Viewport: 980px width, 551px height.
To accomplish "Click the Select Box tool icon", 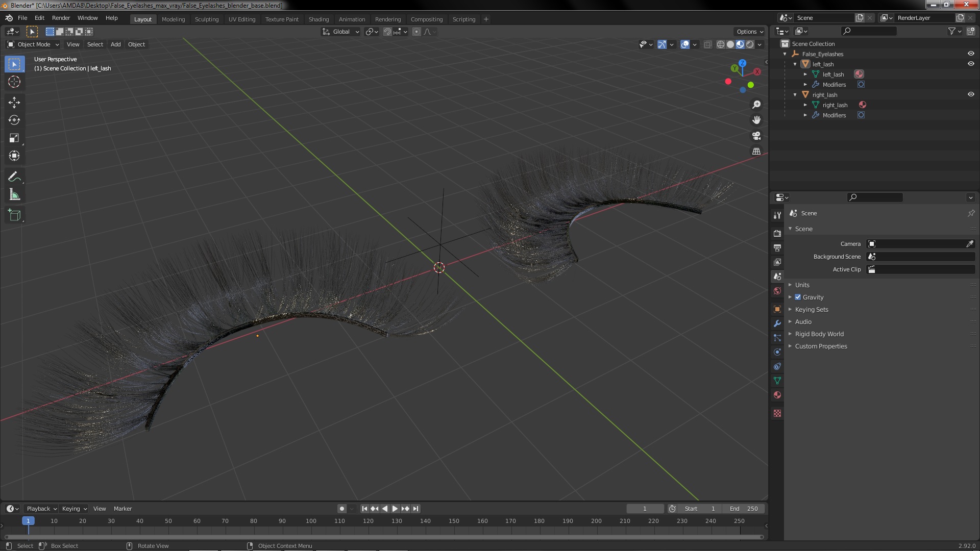I will click(14, 64).
